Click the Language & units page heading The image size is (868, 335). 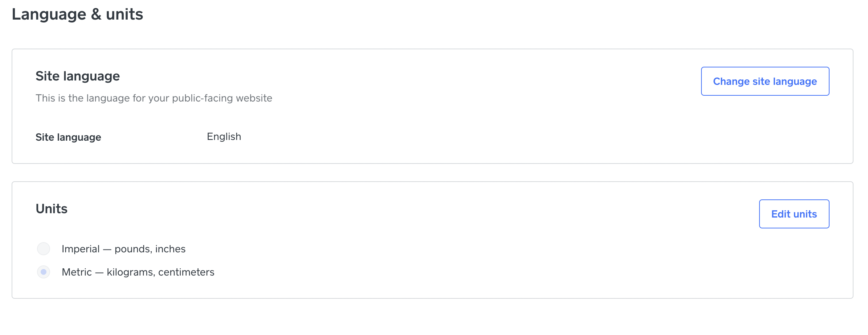click(x=77, y=15)
